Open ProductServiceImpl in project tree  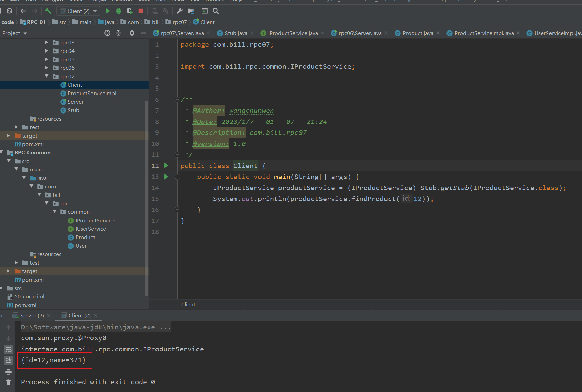pos(91,93)
